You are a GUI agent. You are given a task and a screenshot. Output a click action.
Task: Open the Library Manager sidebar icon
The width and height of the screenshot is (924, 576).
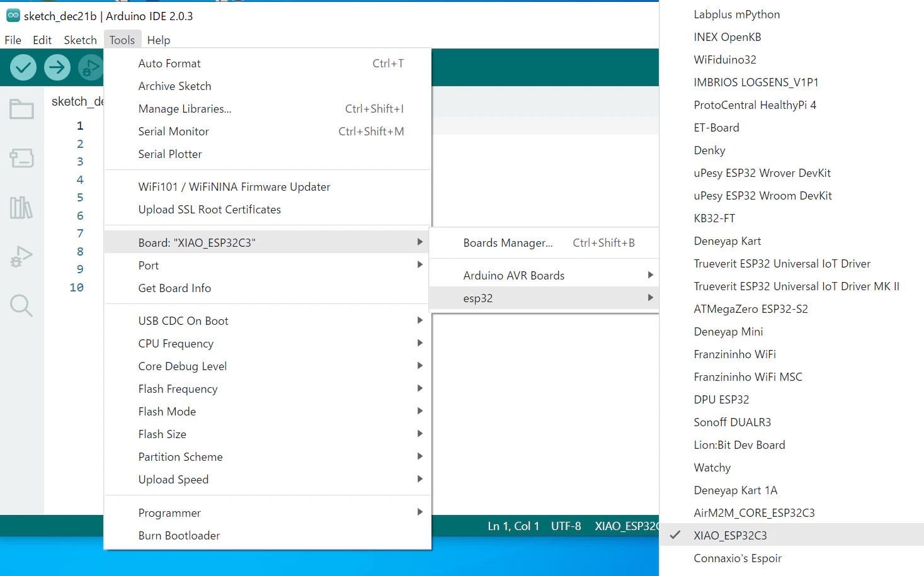[21, 207]
